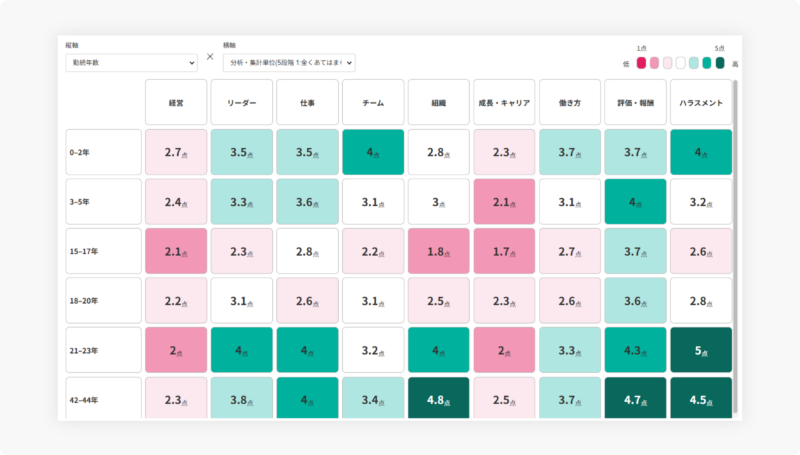The width and height of the screenshot is (800, 455).
Task: Click the darkest green 5点 legend swatch
Action: pos(720,63)
